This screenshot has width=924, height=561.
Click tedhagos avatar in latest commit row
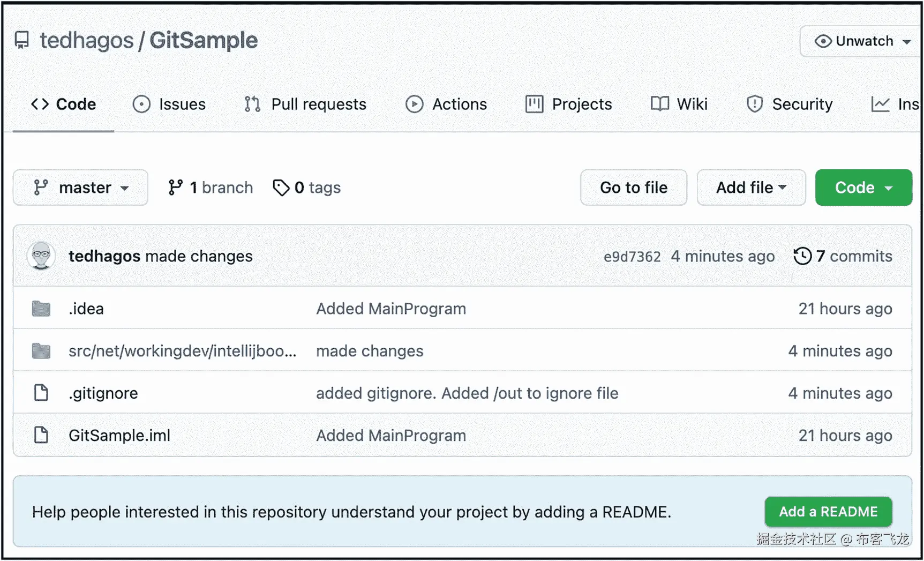click(41, 256)
